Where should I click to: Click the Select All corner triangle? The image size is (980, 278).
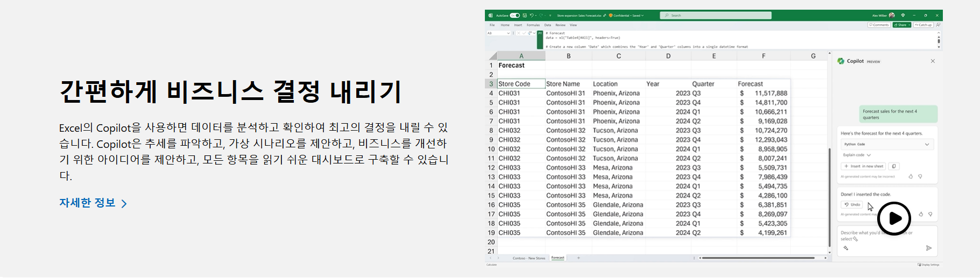pyautogui.click(x=492, y=56)
